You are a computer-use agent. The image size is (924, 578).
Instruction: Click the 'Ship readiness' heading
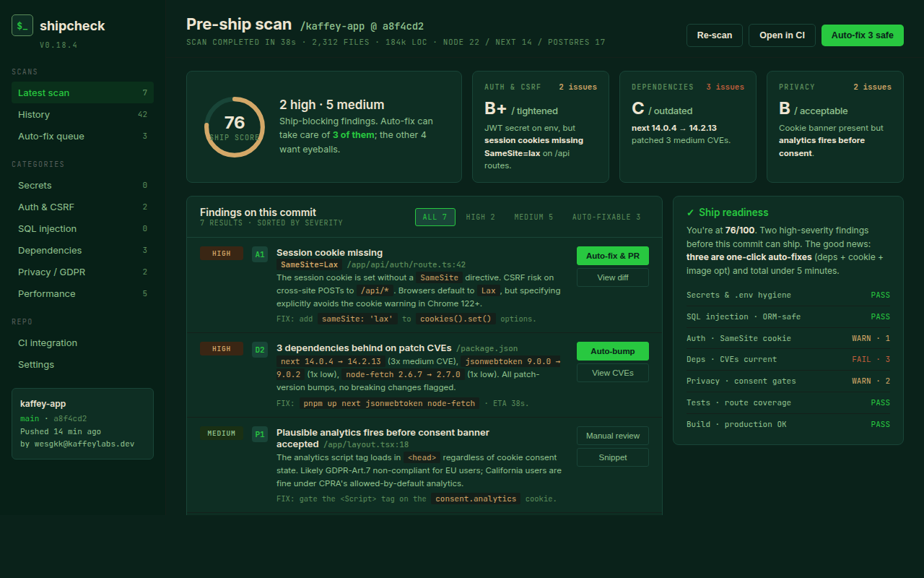coord(728,212)
